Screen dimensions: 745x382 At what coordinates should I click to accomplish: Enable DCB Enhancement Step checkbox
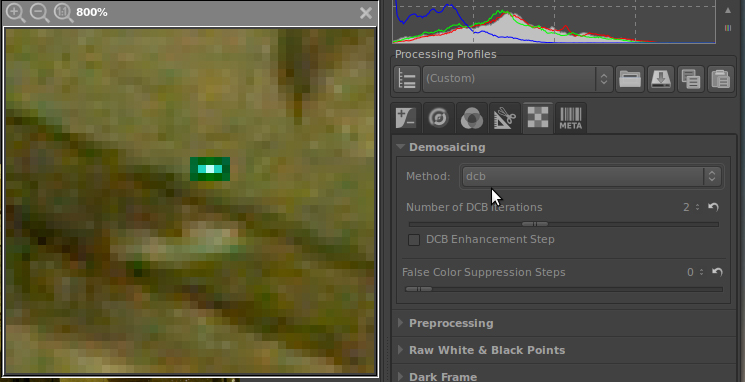point(414,239)
